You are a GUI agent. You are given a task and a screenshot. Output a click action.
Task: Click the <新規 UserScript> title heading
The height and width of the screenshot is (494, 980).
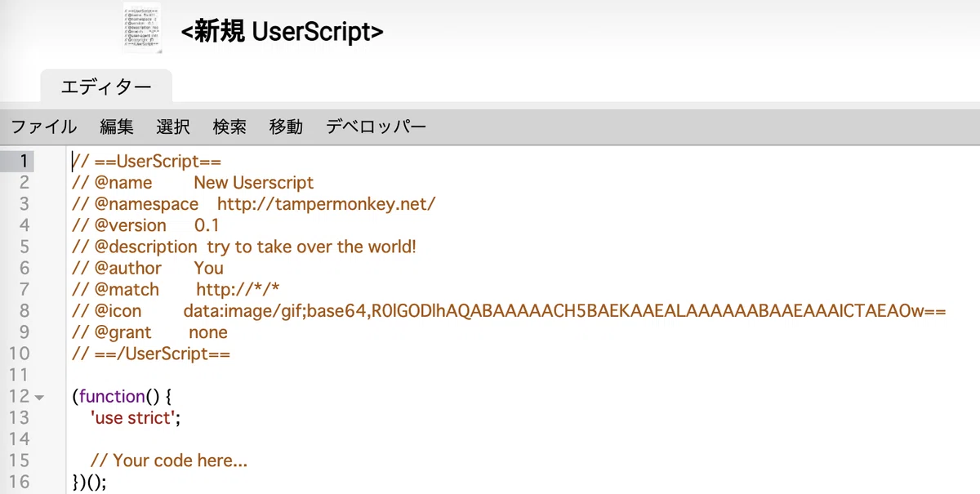pyautogui.click(x=283, y=32)
